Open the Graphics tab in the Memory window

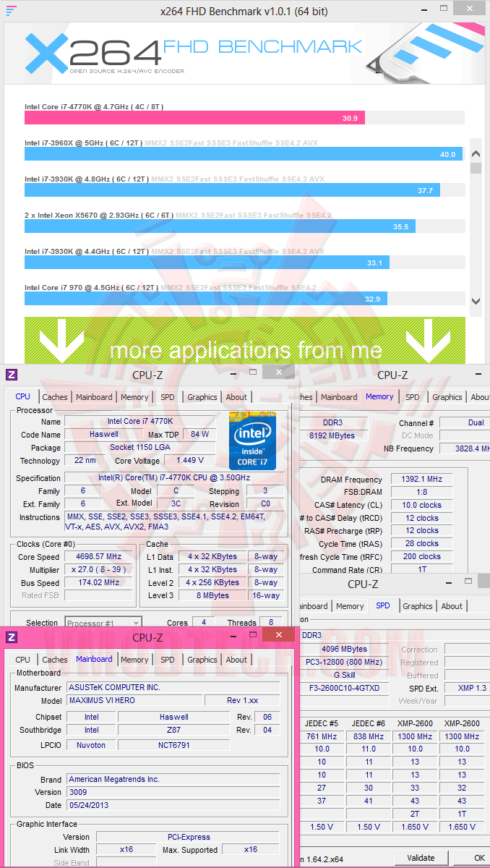pyautogui.click(x=447, y=397)
